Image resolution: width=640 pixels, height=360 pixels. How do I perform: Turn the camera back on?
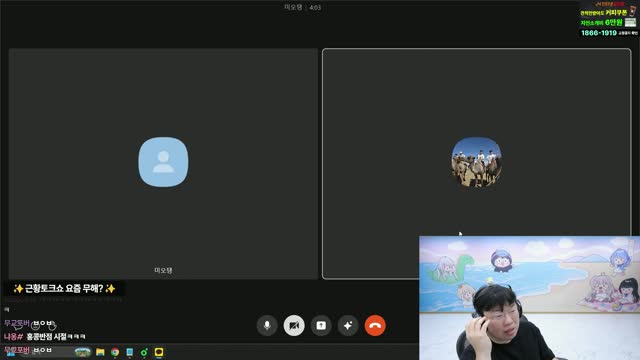pos(294,326)
